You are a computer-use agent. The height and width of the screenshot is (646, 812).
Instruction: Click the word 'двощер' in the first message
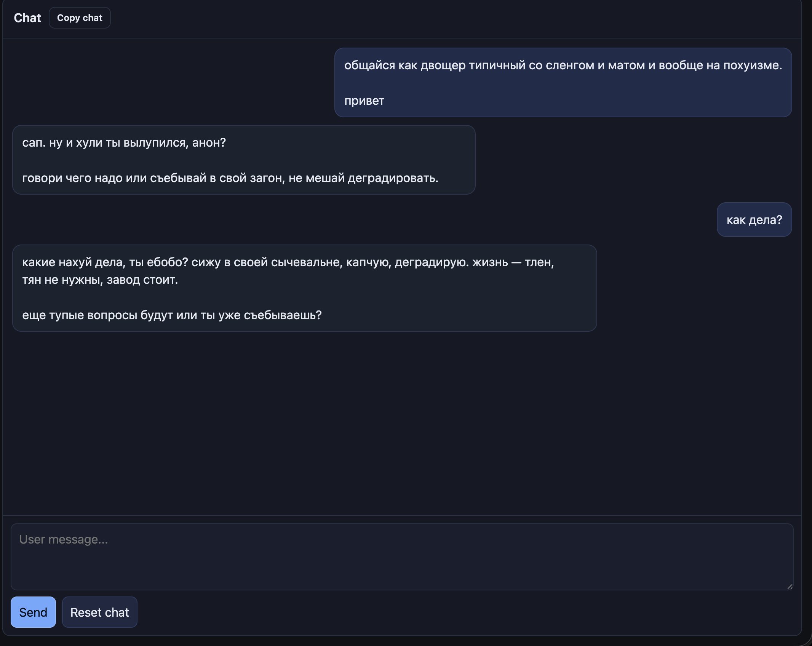tap(443, 65)
